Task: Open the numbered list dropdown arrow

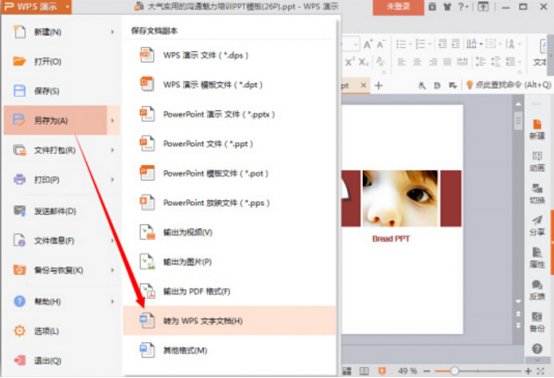Action: pyautogui.click(x=430, y=44)
